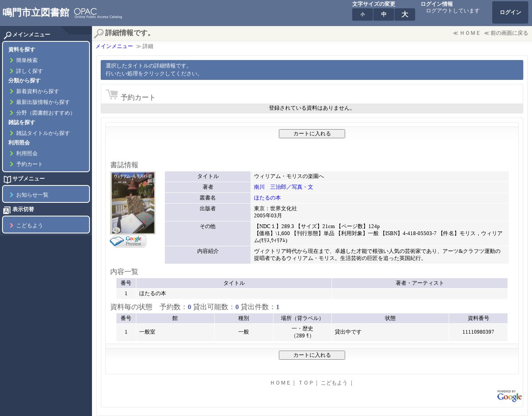
Task: Switch display to こどもよう in sidebar
Action: pos(29,226)
